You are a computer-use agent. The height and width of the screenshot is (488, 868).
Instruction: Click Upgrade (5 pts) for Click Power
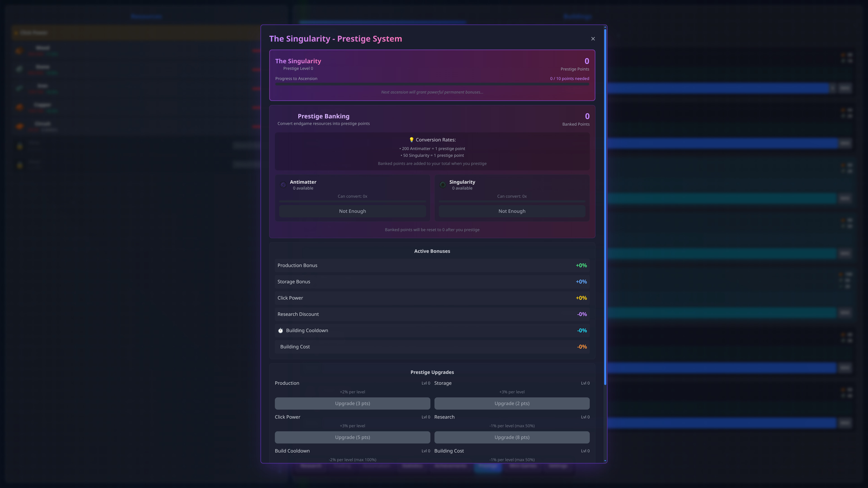pyautogui.click(x=352, y=437)
